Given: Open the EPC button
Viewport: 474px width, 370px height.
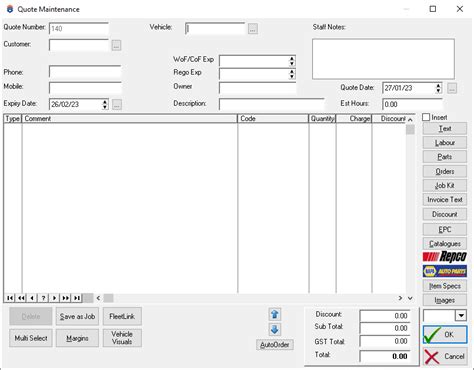Looking at the screenshot, I should 445,230.
